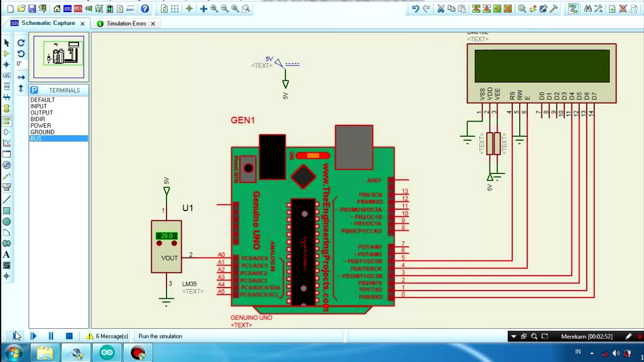Select the Selection Mode arrow tool
This screenshot has width=644, height=362.
(x=7, y=43)
